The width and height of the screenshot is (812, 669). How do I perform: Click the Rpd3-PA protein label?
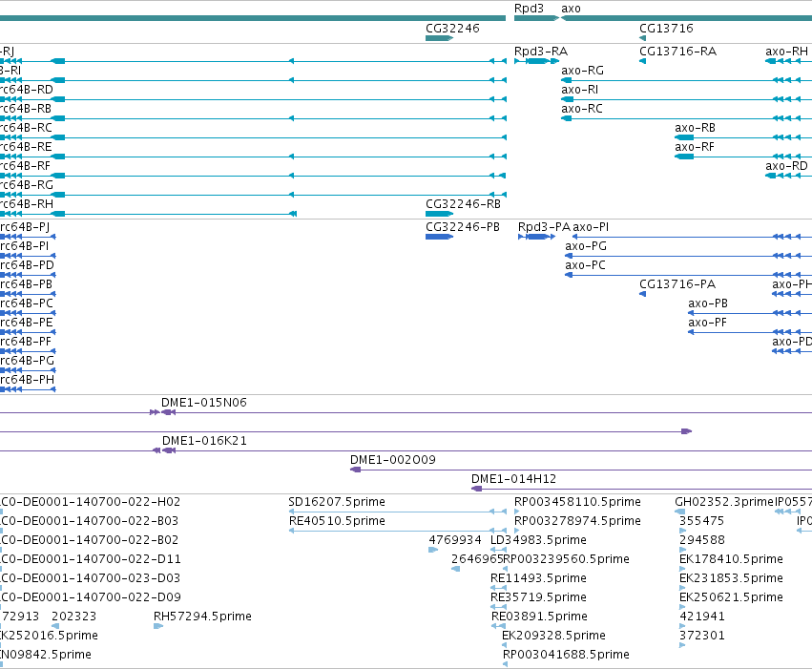(x=544, y=227)
